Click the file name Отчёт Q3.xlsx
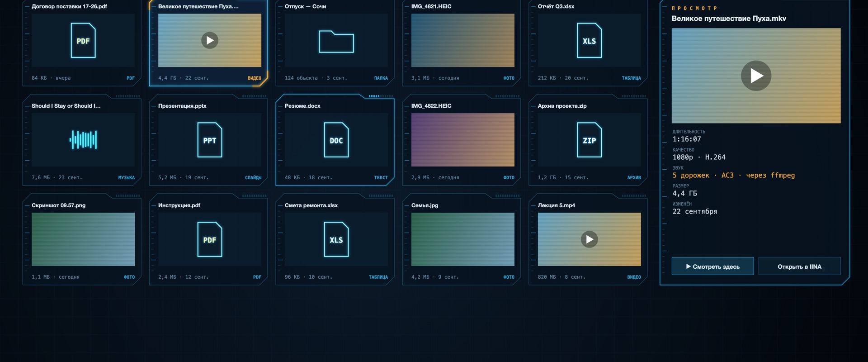The image size is (868, 362). tap(556, 6)
